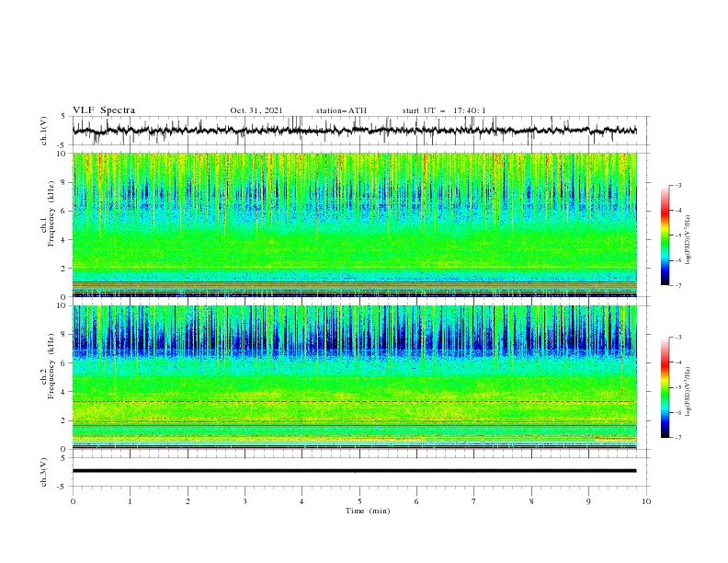Click time axis tick label "8"
This screenshot has width=728, height=563.
[x=531, y=501]
